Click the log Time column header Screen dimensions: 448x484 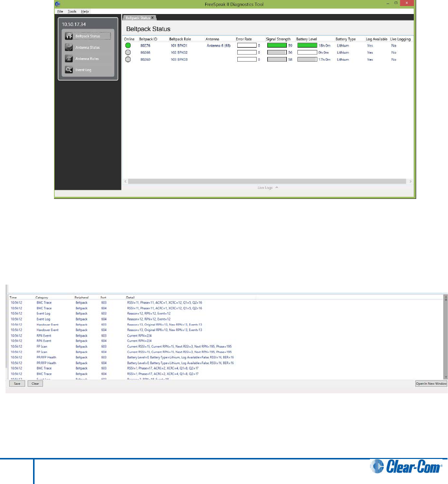click(13, 298)
